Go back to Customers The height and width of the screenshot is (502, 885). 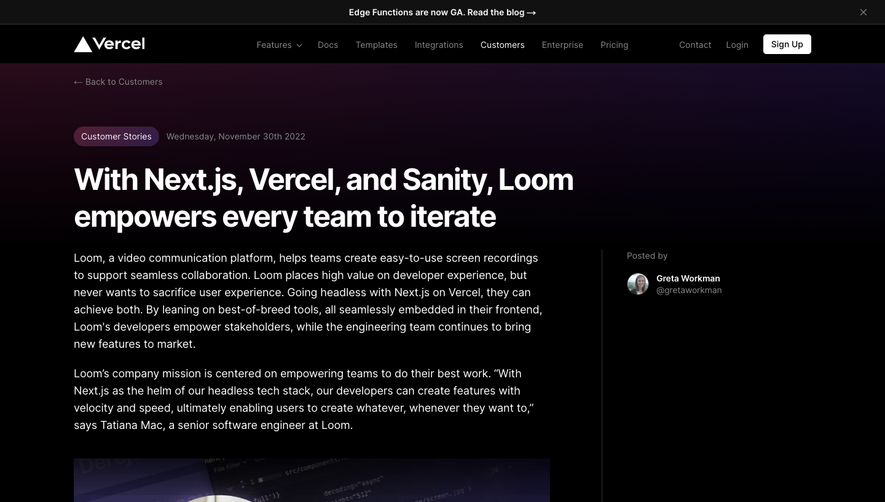pos(118,82)
